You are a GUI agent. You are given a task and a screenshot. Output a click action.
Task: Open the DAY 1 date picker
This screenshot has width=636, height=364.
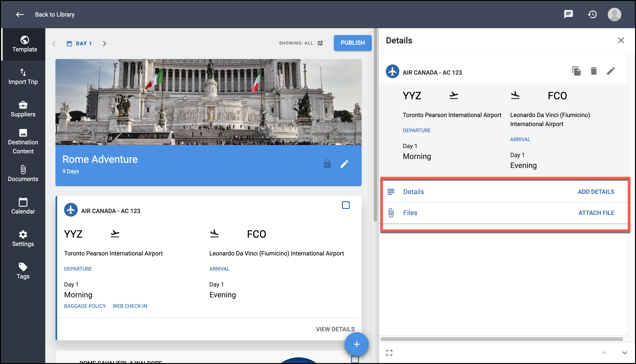click(x=79, y=44)
